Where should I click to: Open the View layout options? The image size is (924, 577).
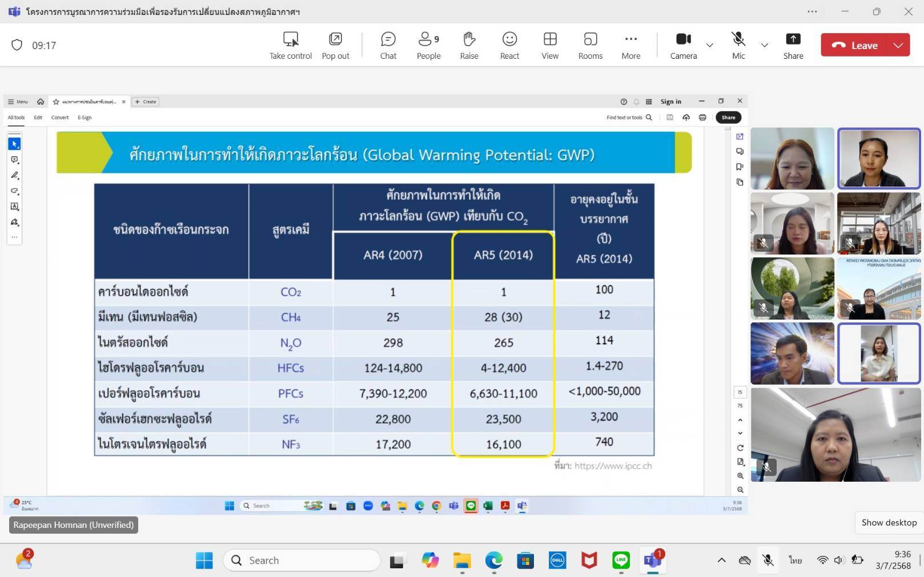550,45
